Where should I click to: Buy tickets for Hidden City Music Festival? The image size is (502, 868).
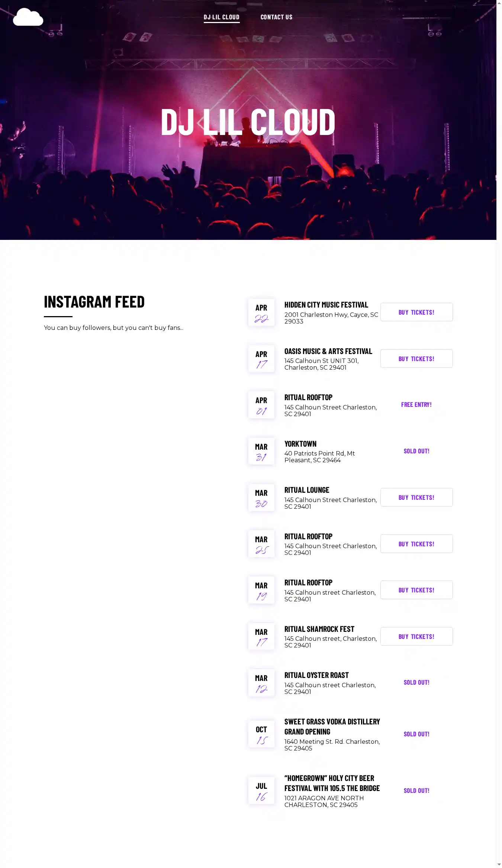pos(416,312)
